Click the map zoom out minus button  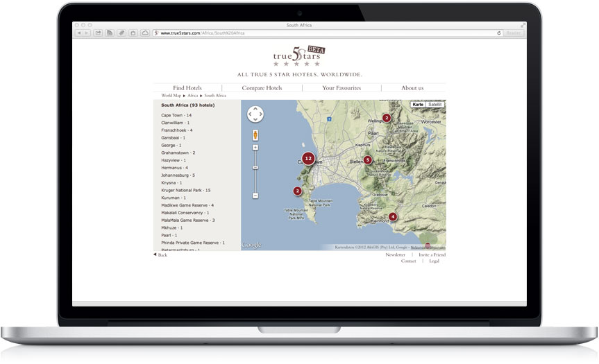pos(255,196)
